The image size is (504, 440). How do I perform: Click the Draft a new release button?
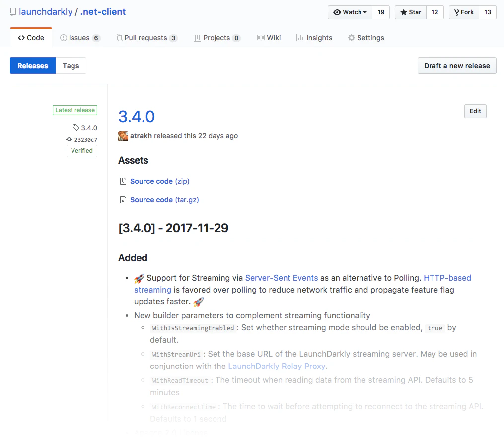[x=456, y=65]
